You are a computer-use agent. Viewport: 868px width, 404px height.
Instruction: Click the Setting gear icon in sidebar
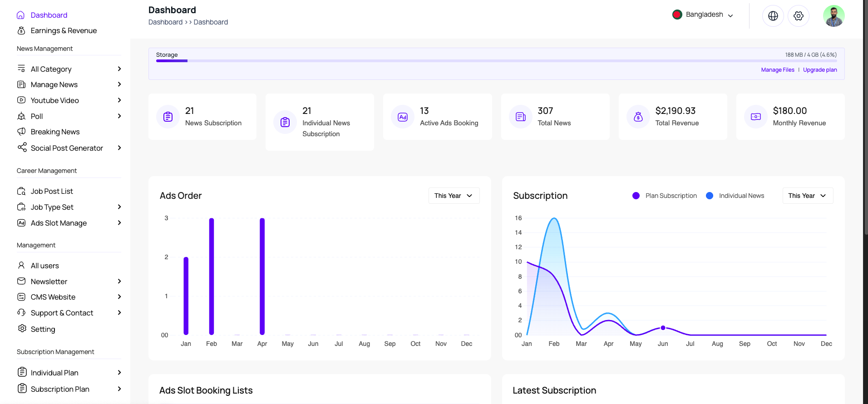point(22,328)
